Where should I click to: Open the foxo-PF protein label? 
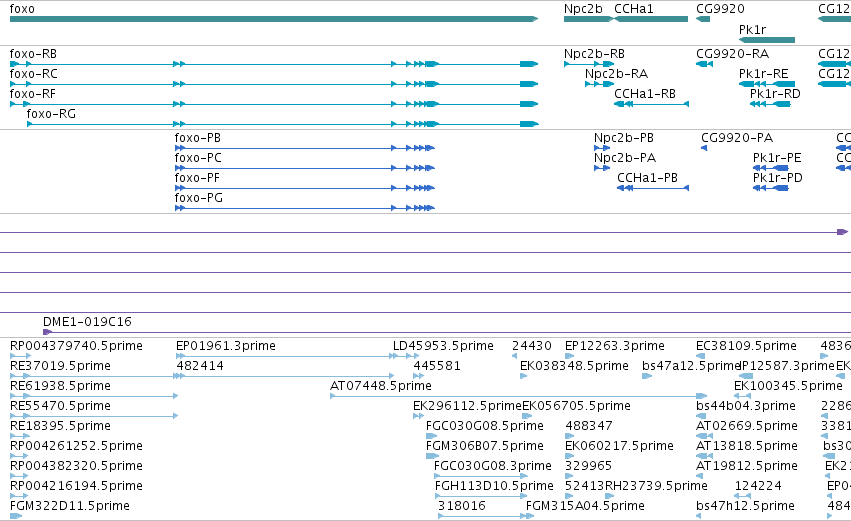(197, 178)
